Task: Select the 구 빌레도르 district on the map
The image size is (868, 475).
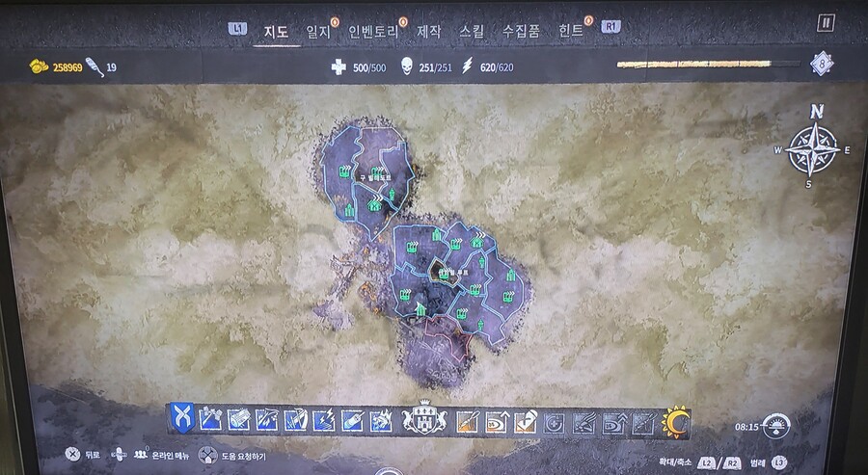Action: (374, 177)
